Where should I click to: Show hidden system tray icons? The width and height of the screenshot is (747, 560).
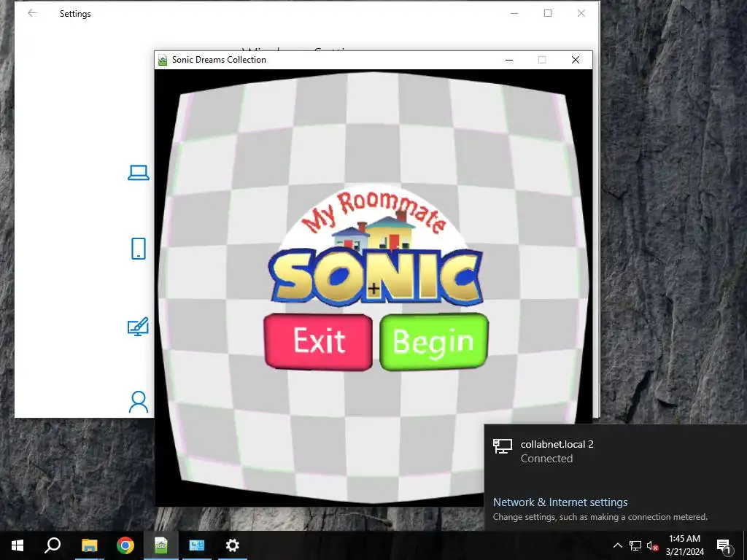[617, 545]
